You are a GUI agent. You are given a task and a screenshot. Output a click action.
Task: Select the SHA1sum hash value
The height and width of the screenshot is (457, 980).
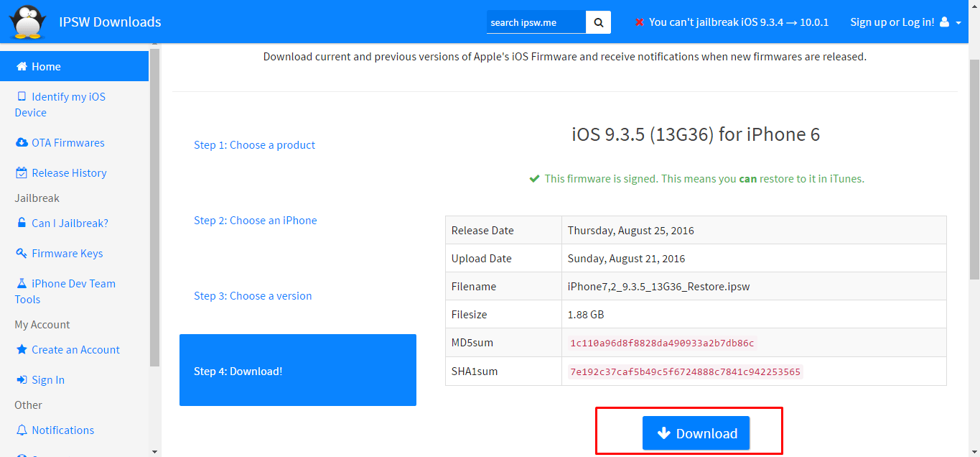[x=685, y=371]
